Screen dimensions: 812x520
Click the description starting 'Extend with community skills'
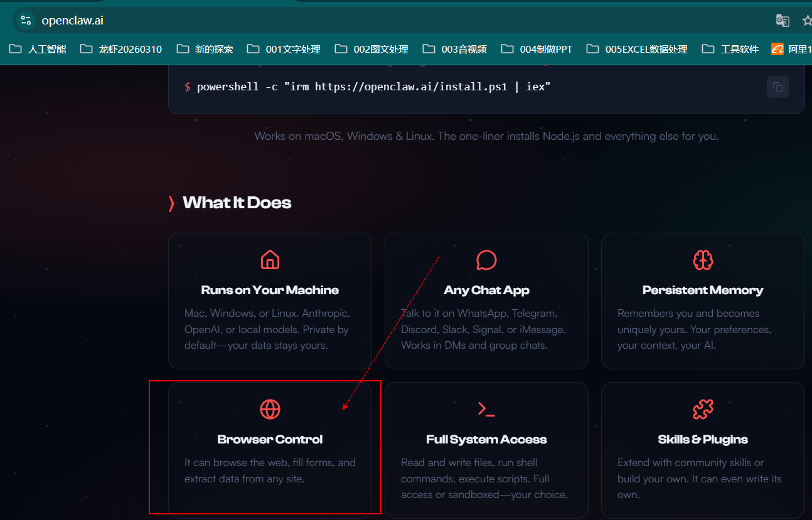(700, 479)
